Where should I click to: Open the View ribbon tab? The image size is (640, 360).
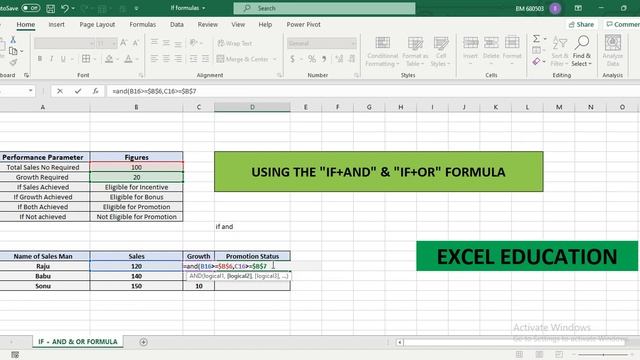click(238, 24)
